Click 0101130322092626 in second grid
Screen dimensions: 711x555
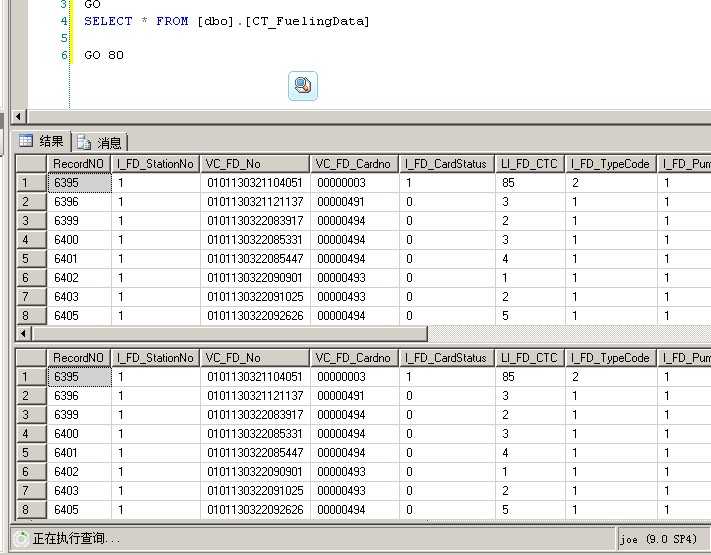coord(255,510)
